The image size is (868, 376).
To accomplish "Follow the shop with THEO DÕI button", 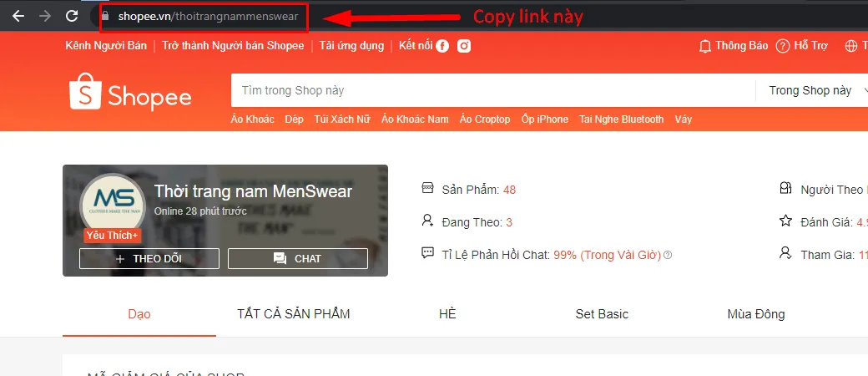I will tap(149, 258).
